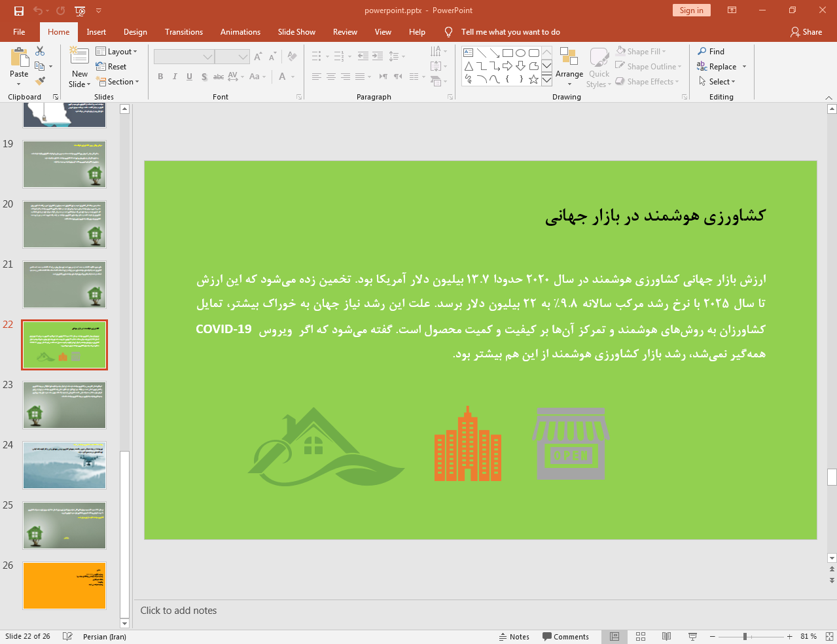Toggle Center paragraph alignment

pyautogui.click(x=331, y=77)
